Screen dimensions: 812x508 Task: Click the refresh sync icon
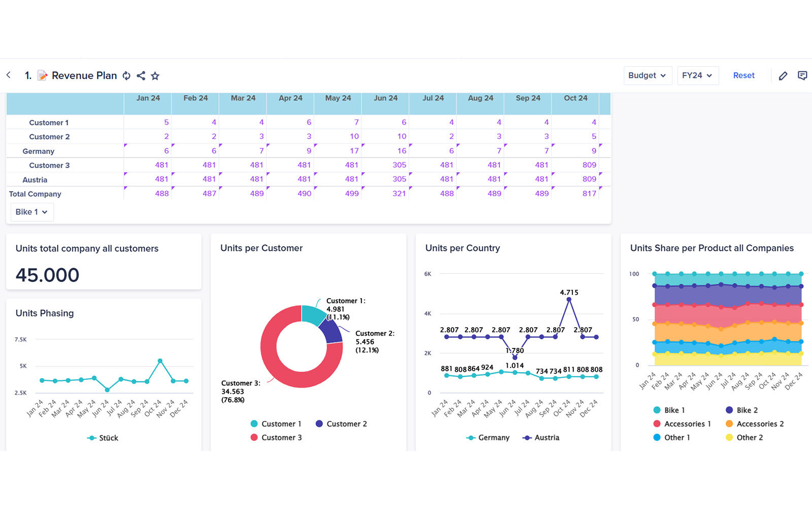[x=126, y=76]
